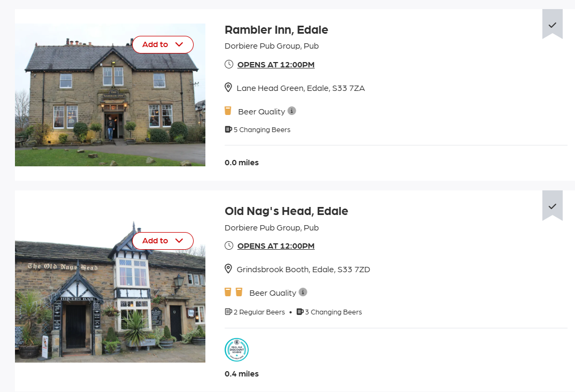Click the map pin icon for Lane Head Green
The height and width of the screenshot is (392, 575).
click(x=228, y=87)
